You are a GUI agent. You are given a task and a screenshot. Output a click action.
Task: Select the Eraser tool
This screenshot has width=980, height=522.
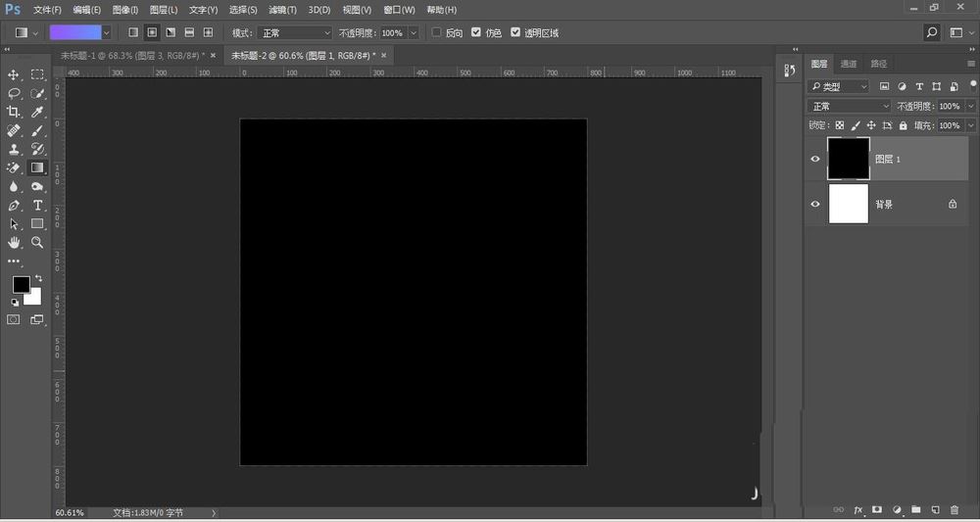[x=13, y=168]
